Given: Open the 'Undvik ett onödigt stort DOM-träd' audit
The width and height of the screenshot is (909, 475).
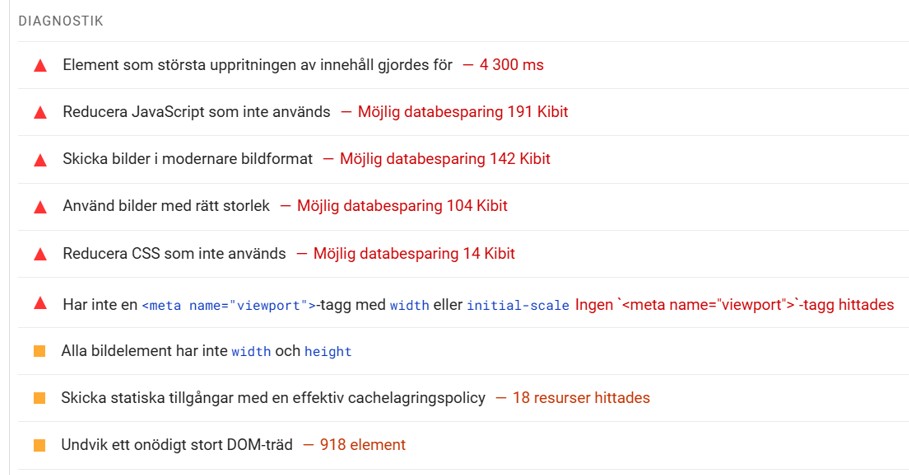Looking at the screenshot, I should pos(463,445).
